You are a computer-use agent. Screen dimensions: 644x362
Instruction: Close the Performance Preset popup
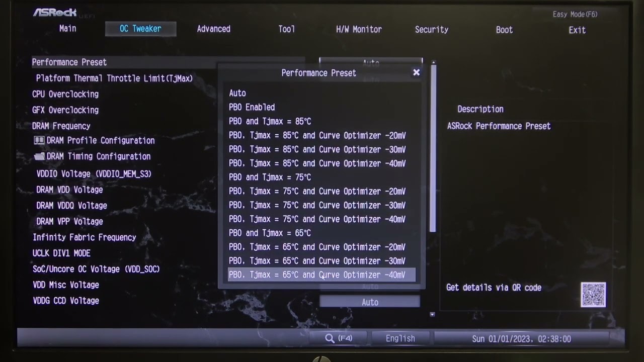(x=416, y=72)
